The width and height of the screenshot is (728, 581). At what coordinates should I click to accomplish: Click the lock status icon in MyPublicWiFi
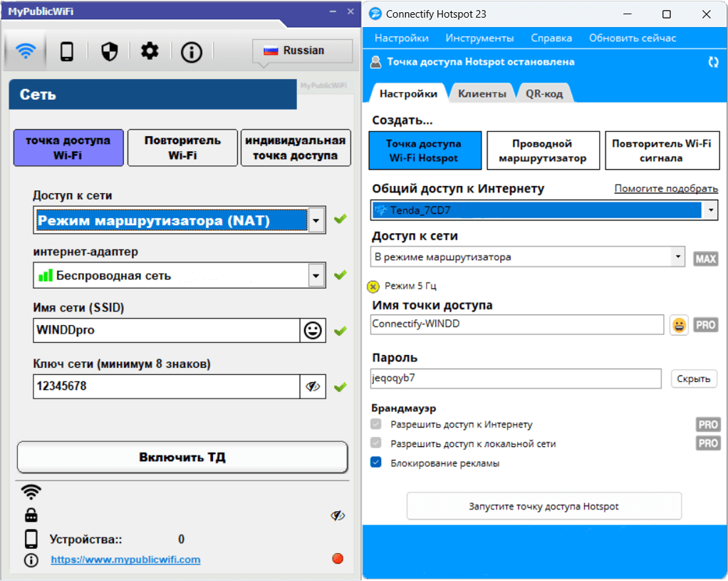point(31,515)
